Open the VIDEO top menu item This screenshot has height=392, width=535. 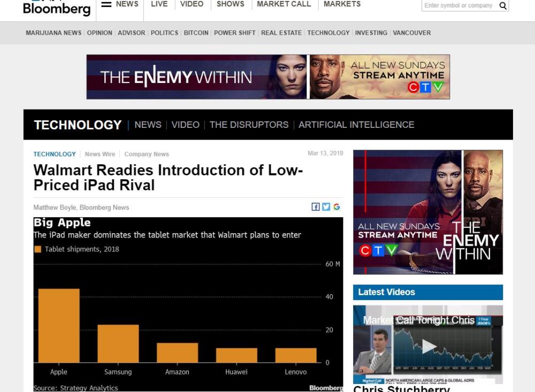(x=192, y=4)
